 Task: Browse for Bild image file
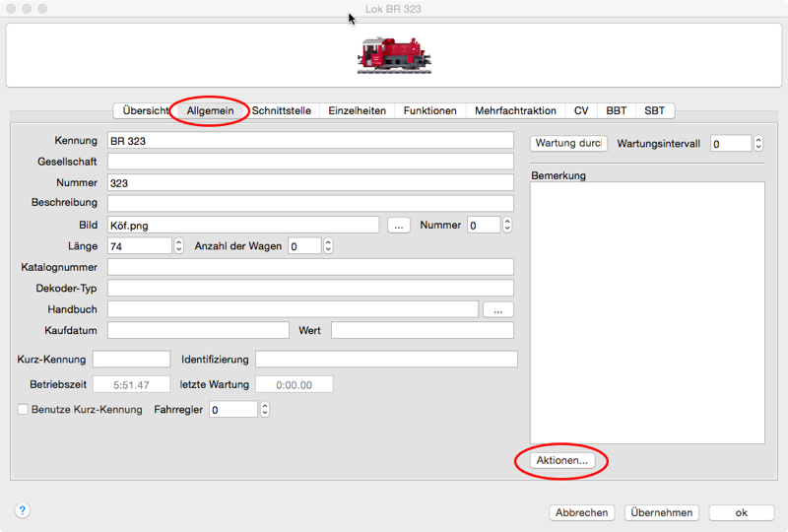point(398,225)
